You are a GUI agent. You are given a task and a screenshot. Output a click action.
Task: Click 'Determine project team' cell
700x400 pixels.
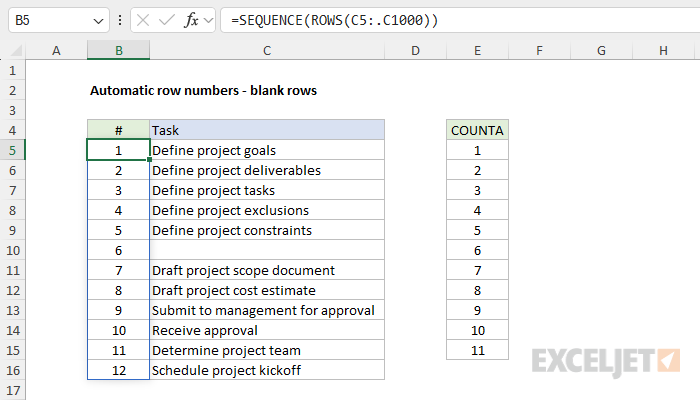point(267,350)
